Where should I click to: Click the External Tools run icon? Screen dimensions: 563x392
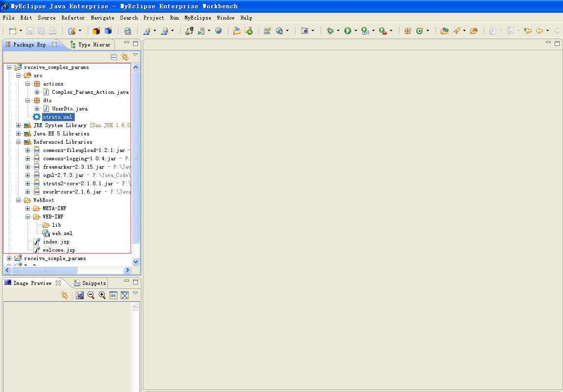383,31
